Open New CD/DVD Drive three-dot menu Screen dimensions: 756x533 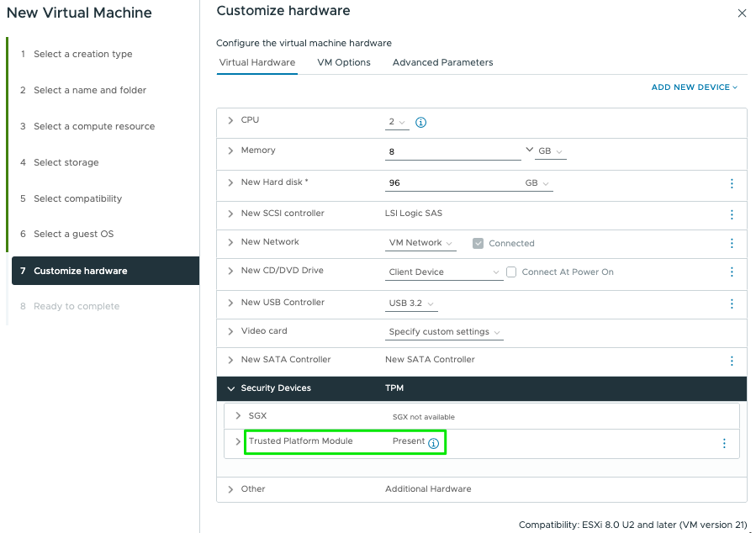pyautogui.click(x=732, y=272)
